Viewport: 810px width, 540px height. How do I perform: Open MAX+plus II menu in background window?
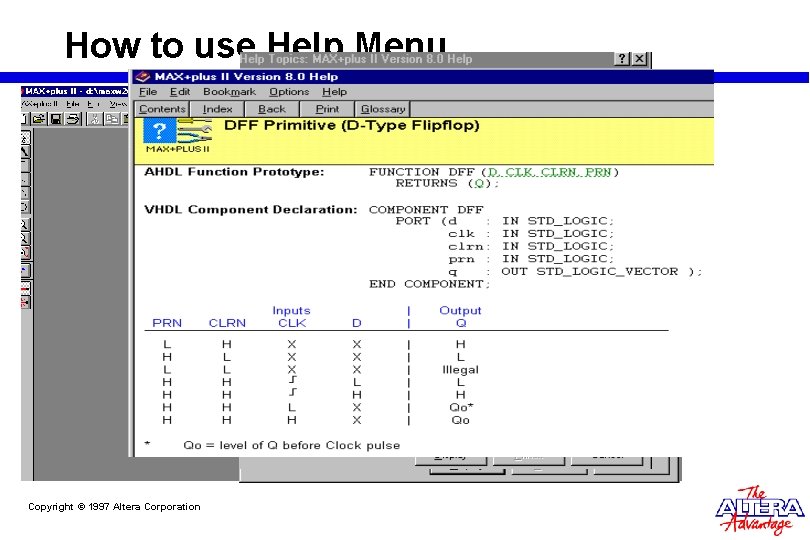[x=40, y=104]
